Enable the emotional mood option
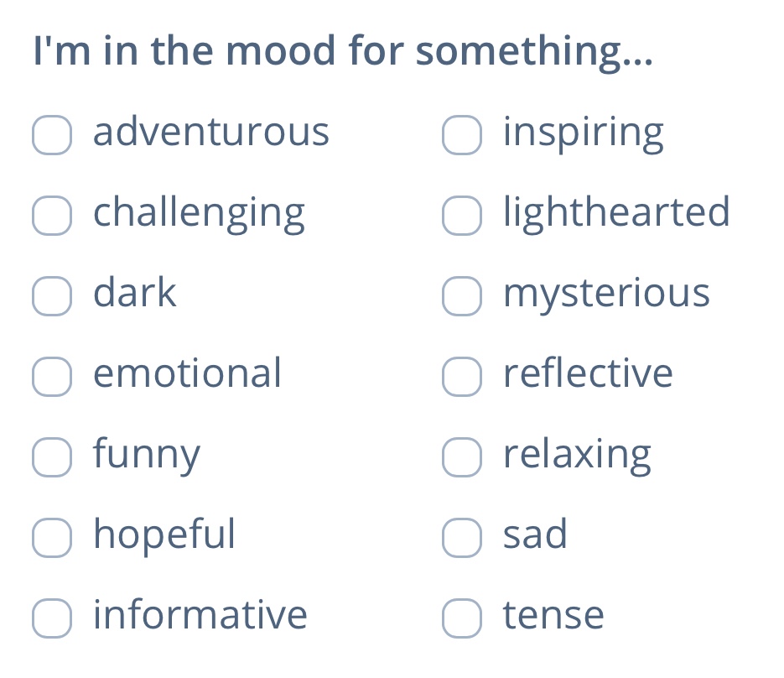784x678 pixels. (x=52, y=378)
